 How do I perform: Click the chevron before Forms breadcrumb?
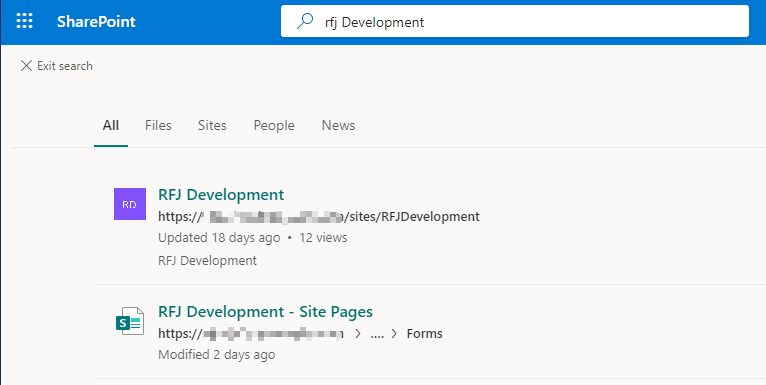coord(395,334)
